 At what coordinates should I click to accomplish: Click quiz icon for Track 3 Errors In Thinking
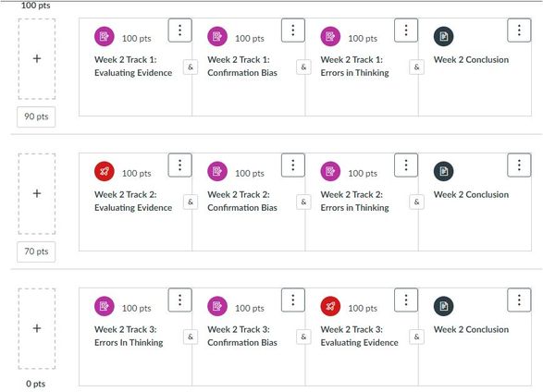tap(105, 306)
